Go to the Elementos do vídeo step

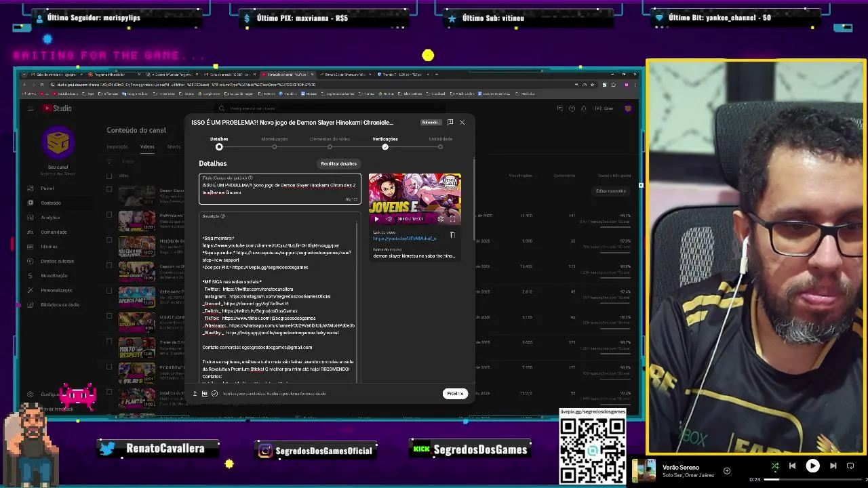[330, 143]
